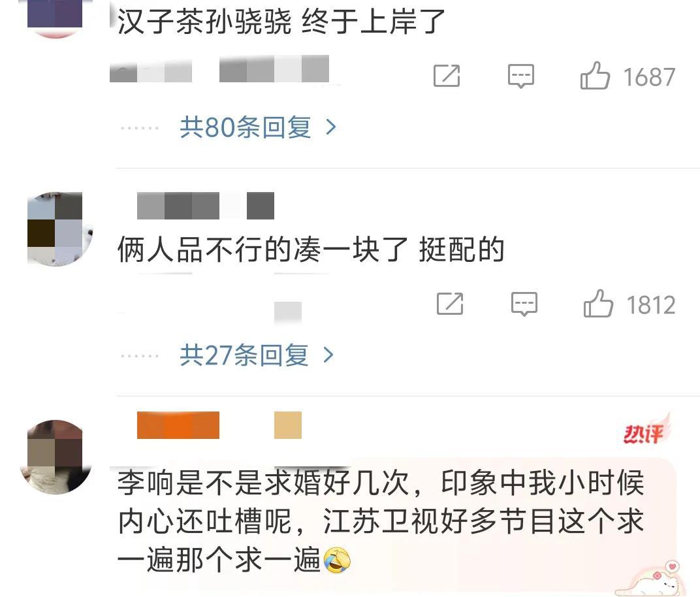Open reply box for 1812-like comment
This screenshot has width=700, height=597.
point(524,304)
